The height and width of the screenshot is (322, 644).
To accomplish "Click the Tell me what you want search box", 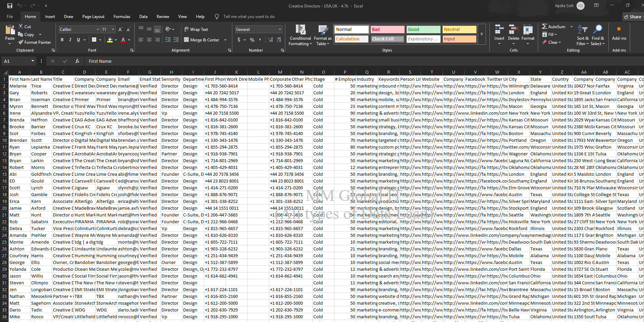I will point(249,17).
